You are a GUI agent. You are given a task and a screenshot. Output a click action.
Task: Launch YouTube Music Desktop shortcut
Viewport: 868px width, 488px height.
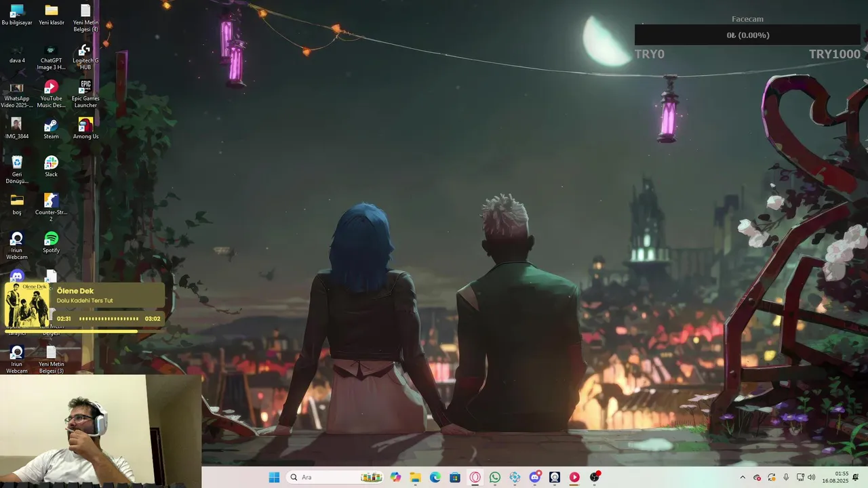coord(52,95)
